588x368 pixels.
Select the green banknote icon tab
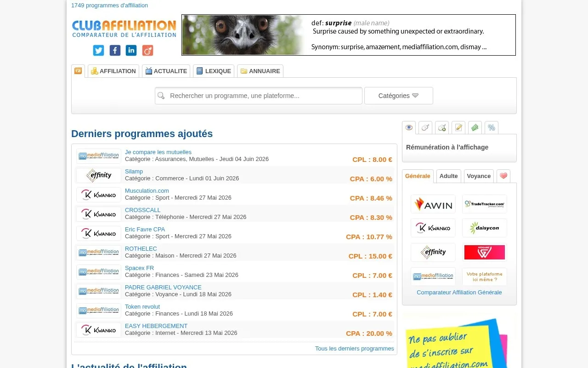tap(475, 127)
